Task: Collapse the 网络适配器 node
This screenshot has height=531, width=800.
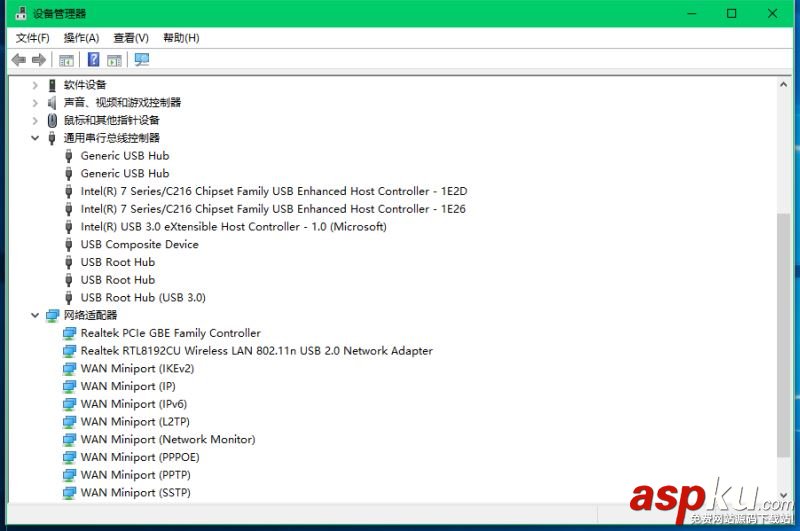Action: (x=35, y=316)
